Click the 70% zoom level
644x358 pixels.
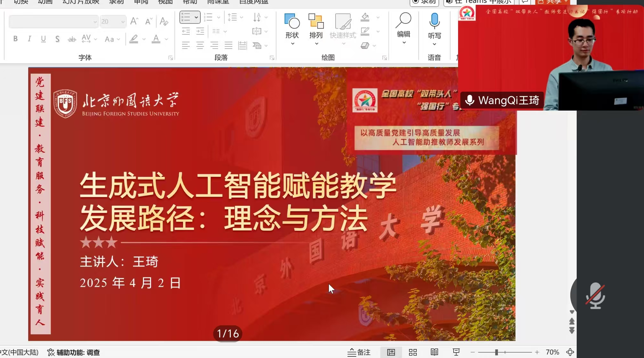[x=553, y=352]
